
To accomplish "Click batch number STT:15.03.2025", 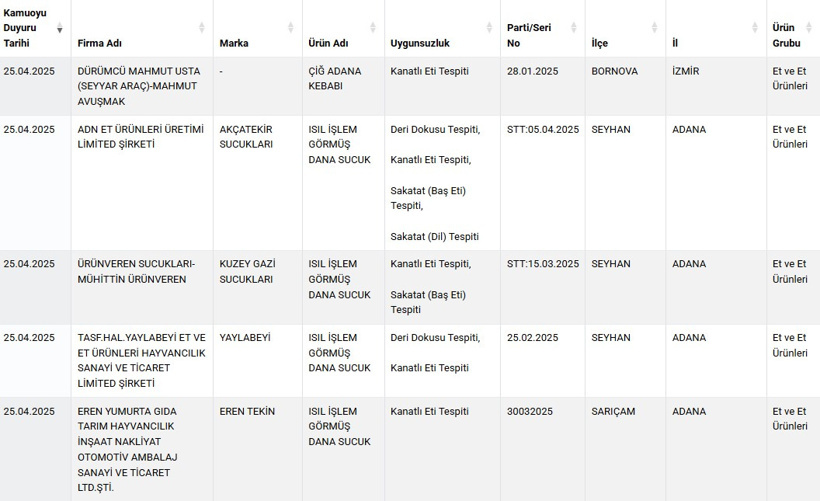I will pos(543,264).
